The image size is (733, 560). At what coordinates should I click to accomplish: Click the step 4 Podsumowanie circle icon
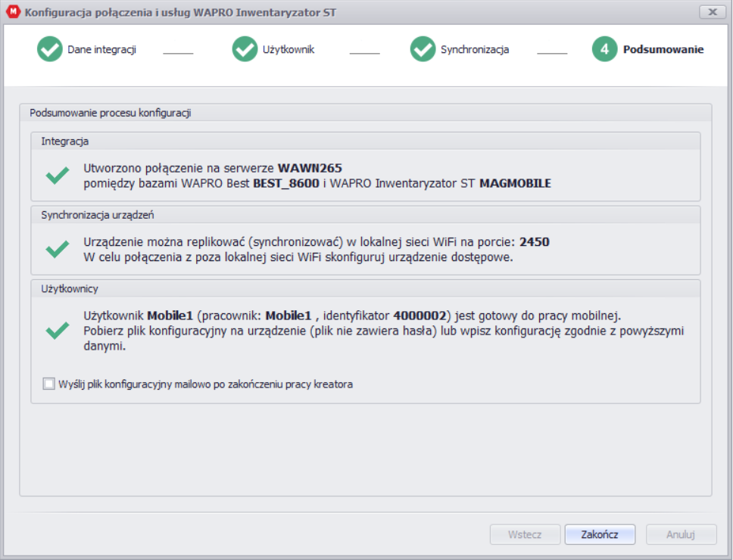tap(604, 49)
